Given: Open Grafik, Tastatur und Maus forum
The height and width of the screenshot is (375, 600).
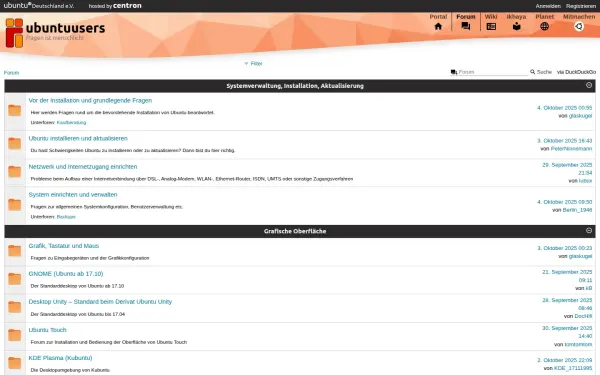Looking at the screenshot, I should (x=64, y=246).
